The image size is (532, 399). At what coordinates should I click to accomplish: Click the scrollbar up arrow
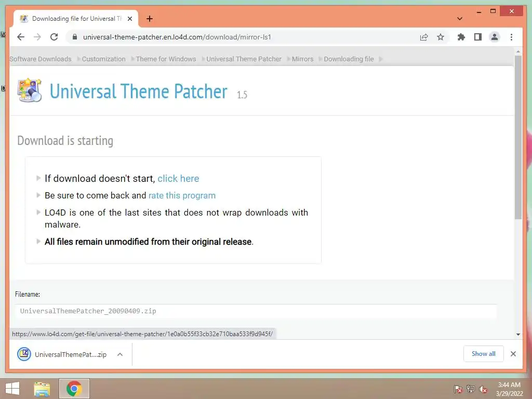pyautogui.click(x=518, y=51)
